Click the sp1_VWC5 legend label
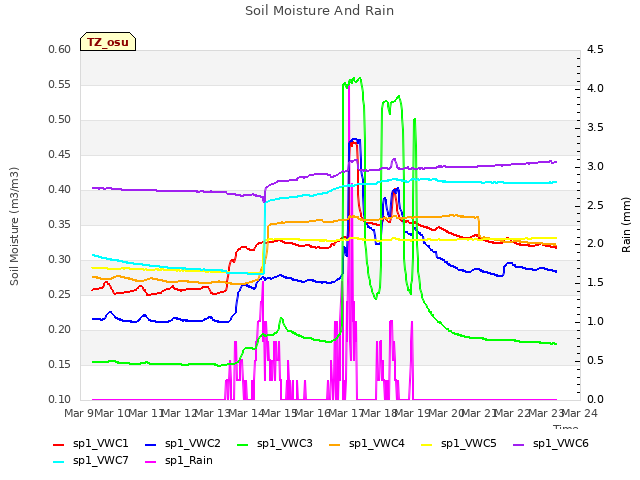This screenshot has width=640, height=480. pos(469,444)
